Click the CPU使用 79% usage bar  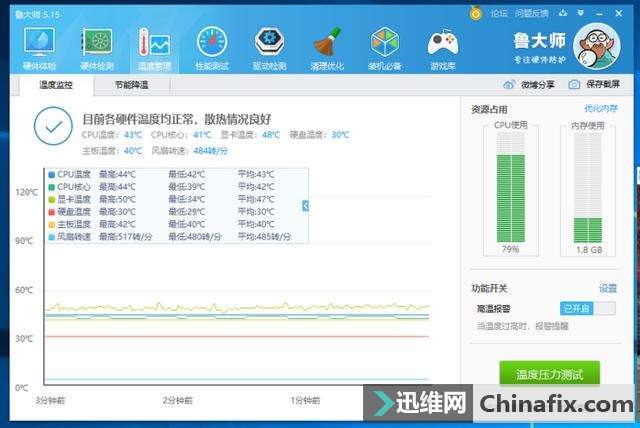(x=511, y=187)
